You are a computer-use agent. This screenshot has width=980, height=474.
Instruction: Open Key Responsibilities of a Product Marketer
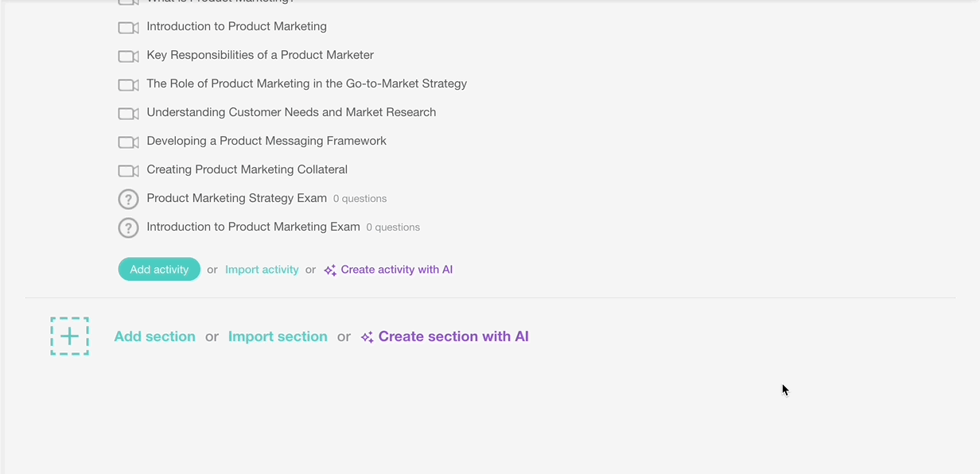260,55
